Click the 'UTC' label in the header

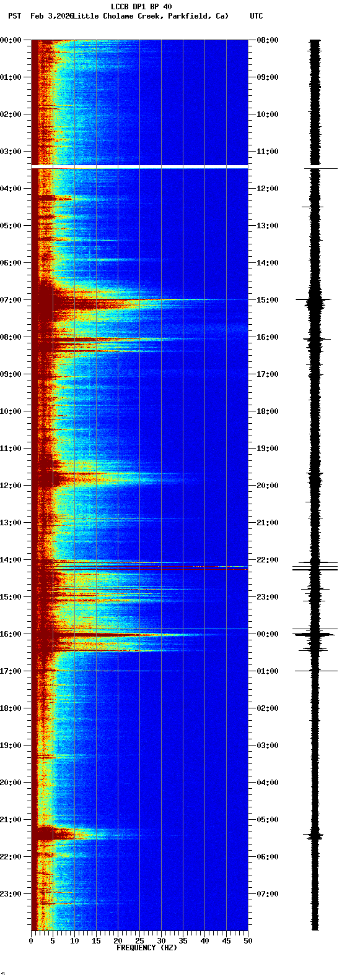[256, 16]
